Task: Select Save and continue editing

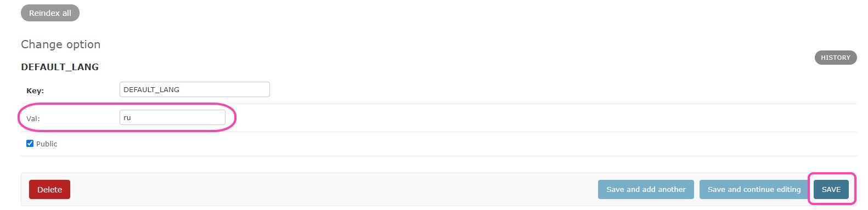Action: pos(754,189)
